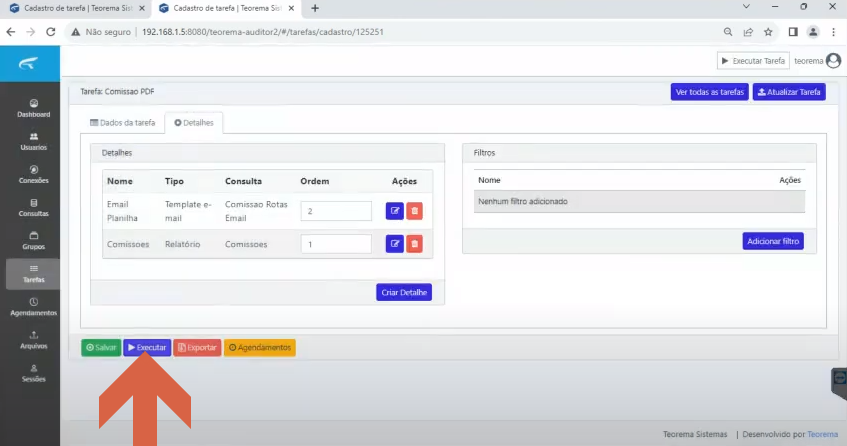Open Consultas in the sidebar
This screenshot has width=847, height=446.
[33, 208]
